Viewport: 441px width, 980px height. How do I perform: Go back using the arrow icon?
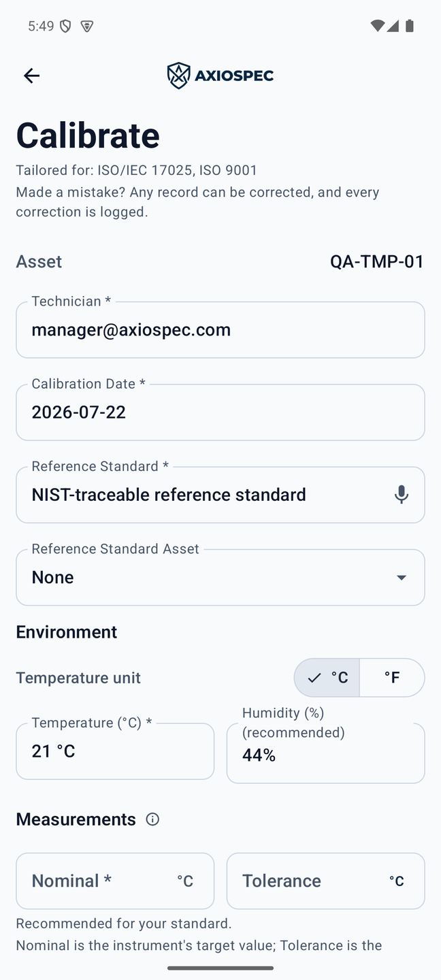(x=31, y=76)
